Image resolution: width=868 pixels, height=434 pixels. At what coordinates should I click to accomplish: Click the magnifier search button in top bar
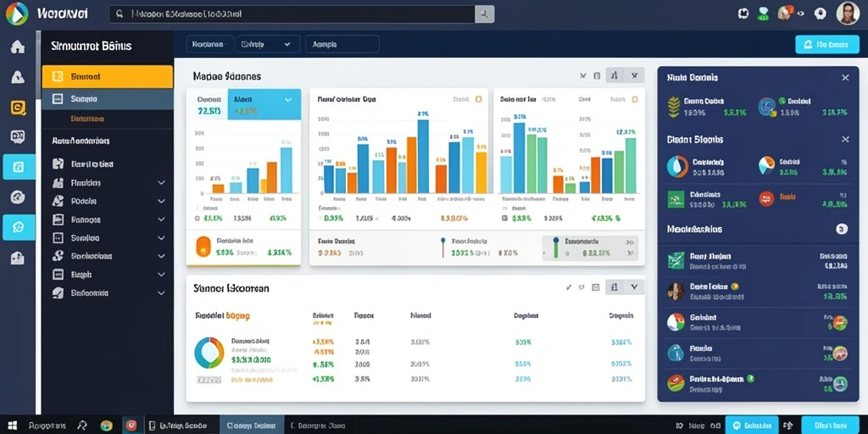(x=484, y=14)
